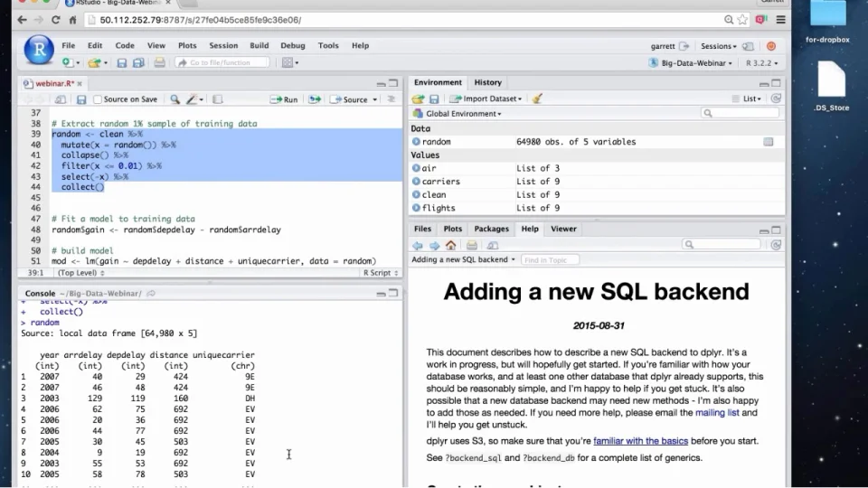868x488 pixels.
Task: Click the find/replace magnifier icon
Action: [x=175, y=99]
